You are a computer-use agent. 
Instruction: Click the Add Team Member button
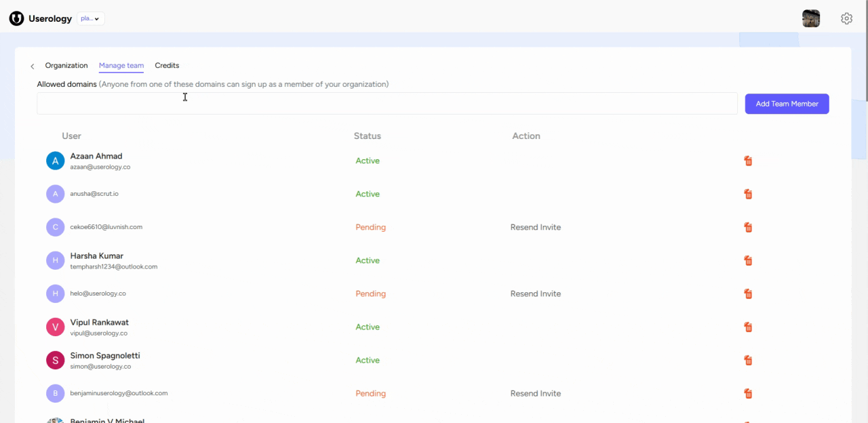tap(787, 104)
